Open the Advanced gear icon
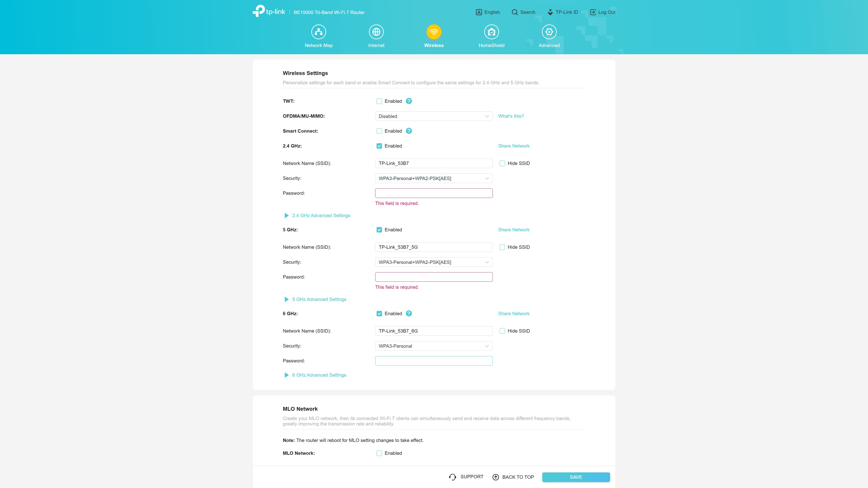The image size is (868, 488). coord(549,32)
